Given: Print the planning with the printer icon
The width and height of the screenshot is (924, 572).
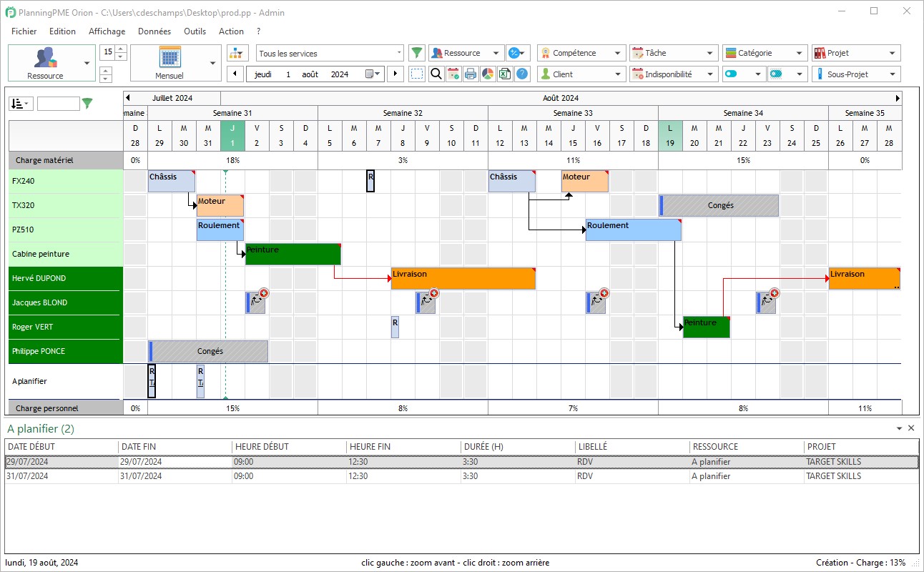Looking at the screenshot, I should 471,74.
